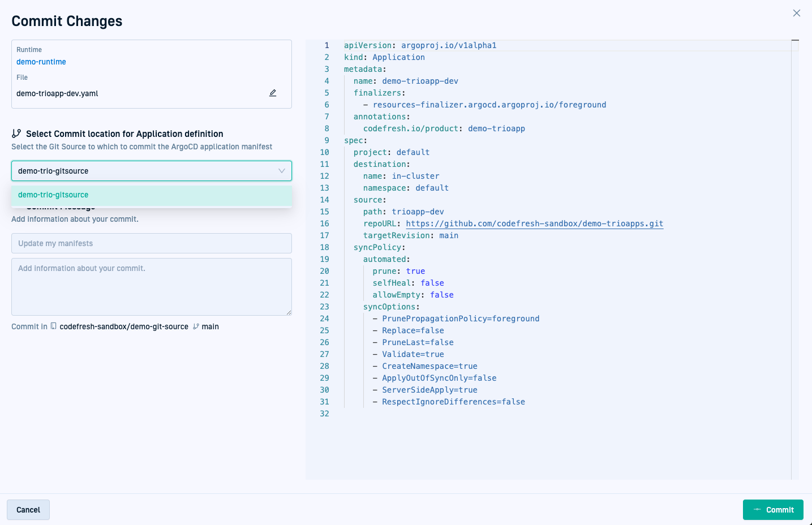Click the resize handle of the description box
Screen dimensions: 812x525
point(289,312)
